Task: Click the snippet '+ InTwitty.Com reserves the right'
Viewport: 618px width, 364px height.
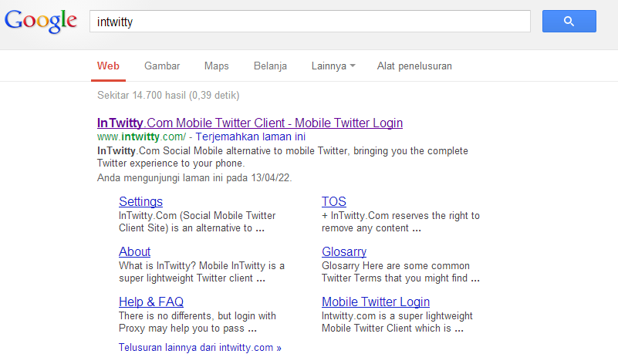Action: tap(401, 222)
